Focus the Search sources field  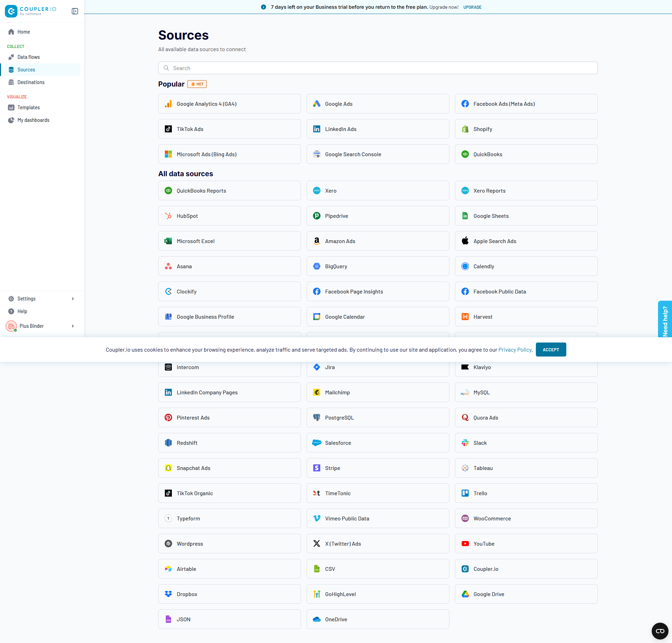(378, 68)
